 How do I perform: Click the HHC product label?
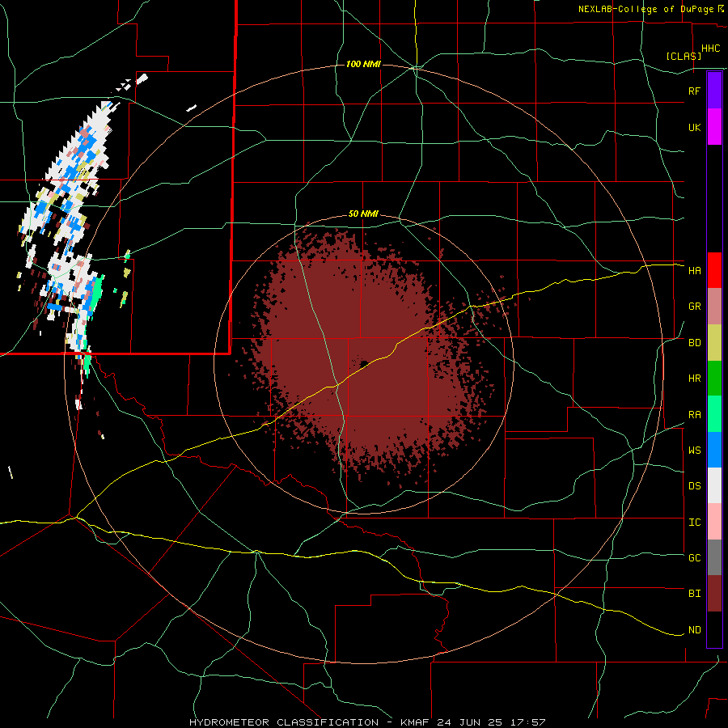[711, 49]
